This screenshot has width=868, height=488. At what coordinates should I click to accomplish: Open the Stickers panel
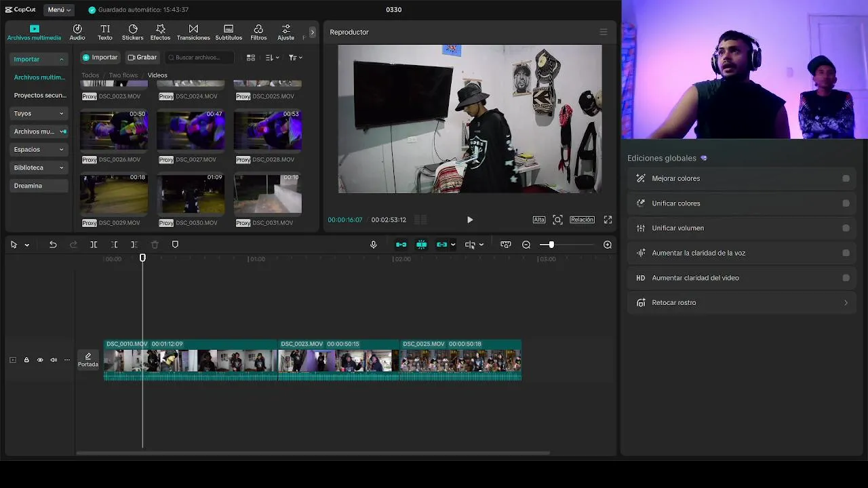pyautogui.click(x=132, y=33)
